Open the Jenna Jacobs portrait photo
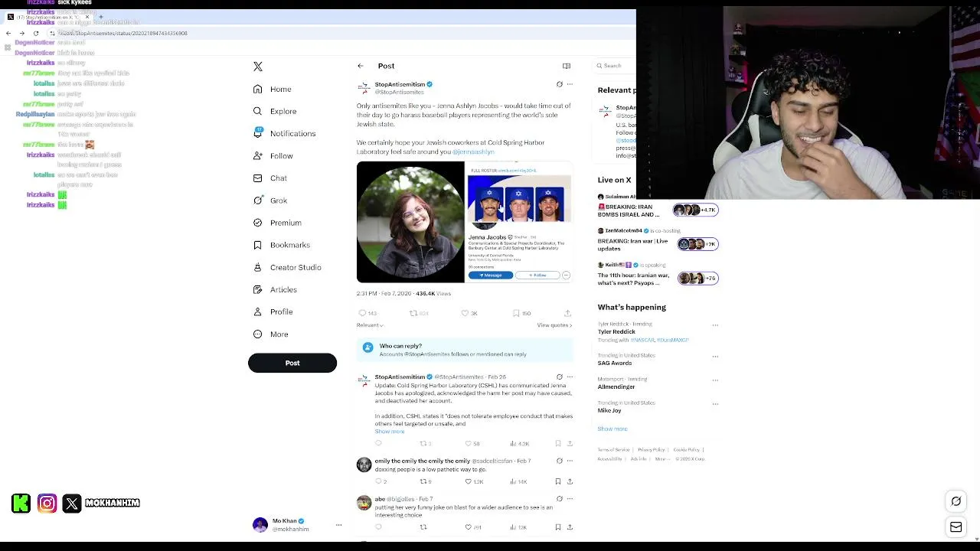This screenshot has width=980, height=551. pyautogui.click(x=410, y=223)
